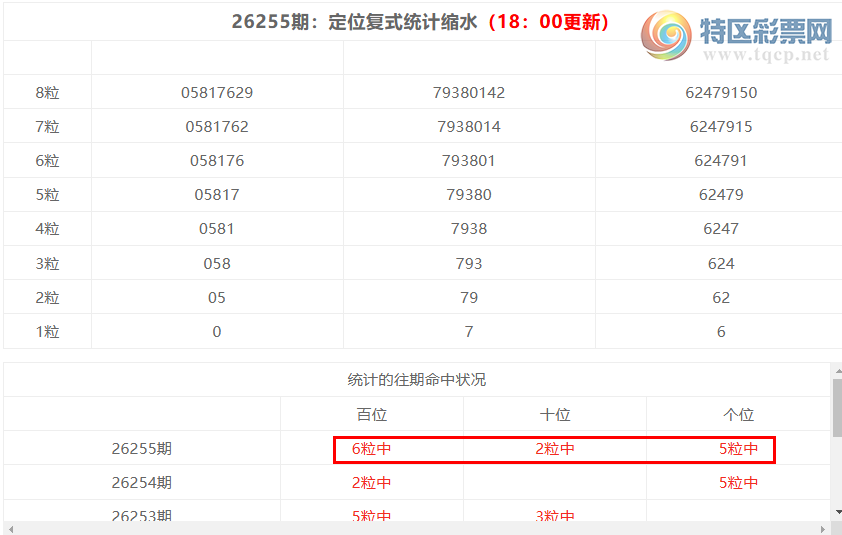Click the 百位 column header
Screen dimensions: 842x535
click(x=372, y=414)
